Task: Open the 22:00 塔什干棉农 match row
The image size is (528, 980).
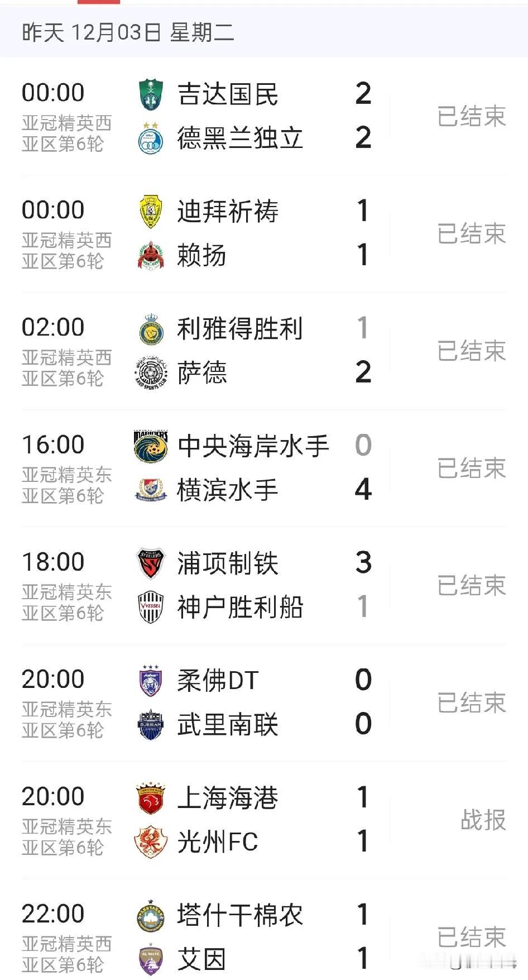Action: [264, 937]
